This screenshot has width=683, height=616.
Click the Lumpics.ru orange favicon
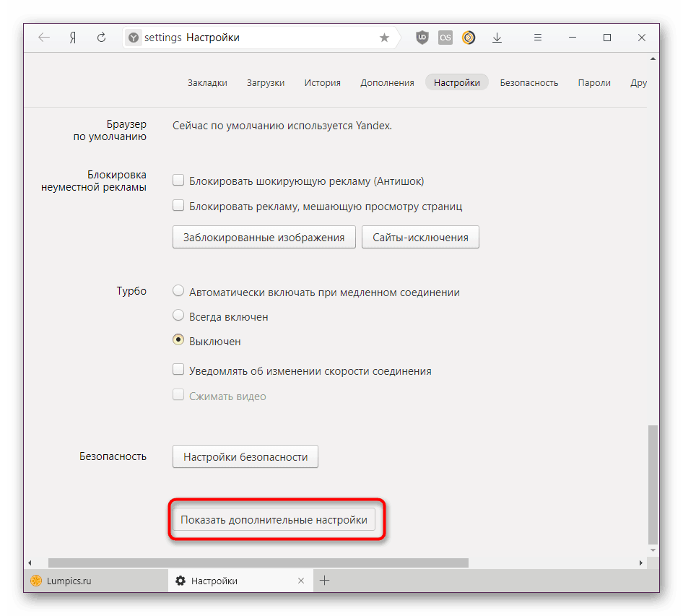pyautogui.click(x=36, y=581)
